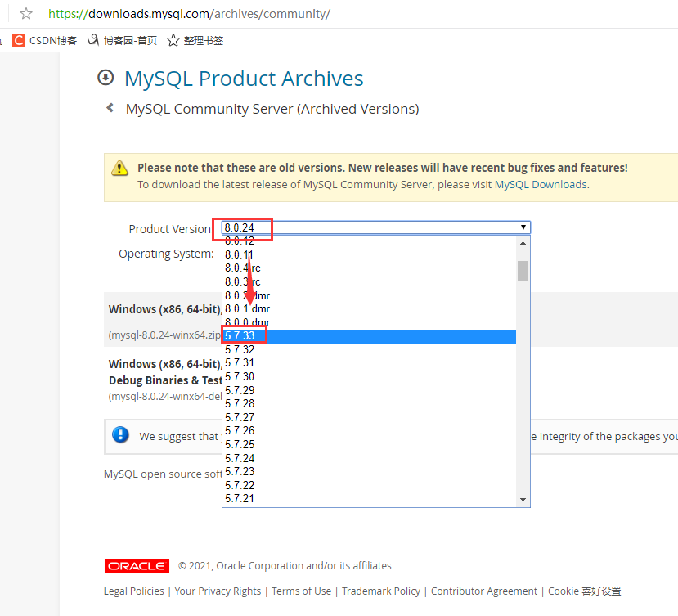
Task: Click the star icon left of the address bar
Action: pyautogui.click(x=25, y=13)
